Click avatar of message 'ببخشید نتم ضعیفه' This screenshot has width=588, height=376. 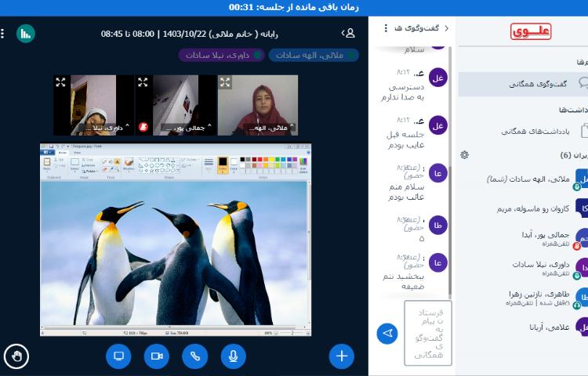pos(437,262)
